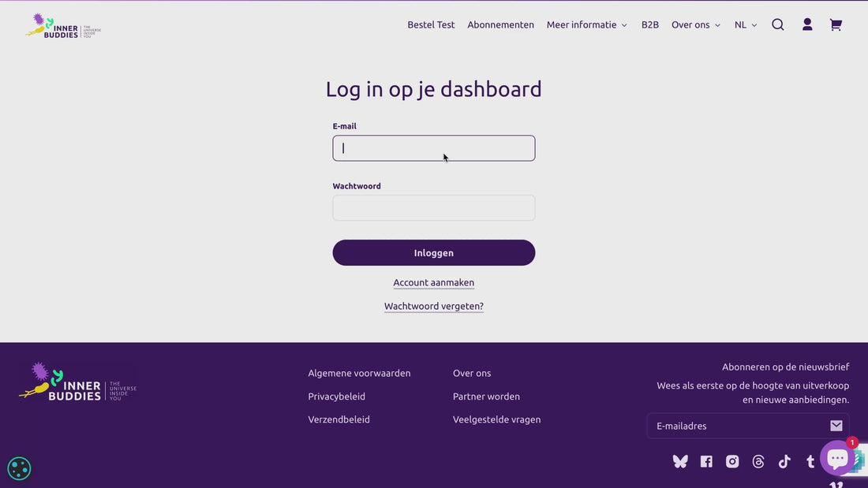Viewport: 868px width, 488px height.
Task: Click the account profile icon
Action: tap(807, 24)
